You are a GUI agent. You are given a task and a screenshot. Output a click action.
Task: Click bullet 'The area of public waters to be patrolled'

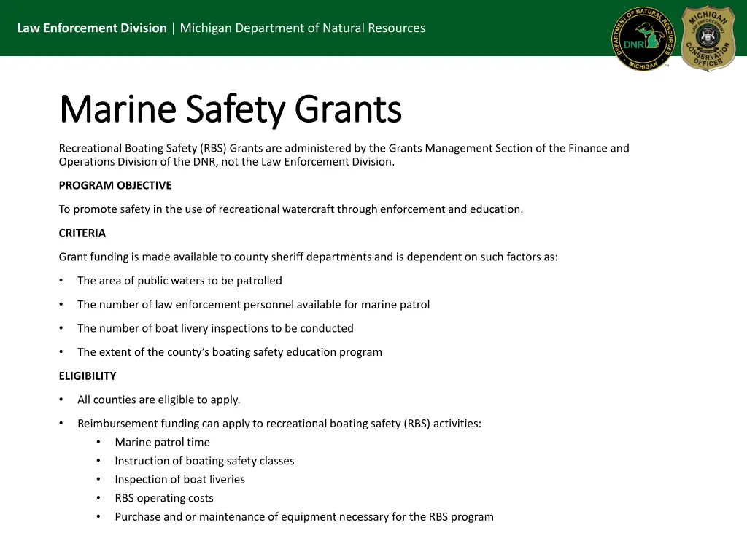[179, 281]
